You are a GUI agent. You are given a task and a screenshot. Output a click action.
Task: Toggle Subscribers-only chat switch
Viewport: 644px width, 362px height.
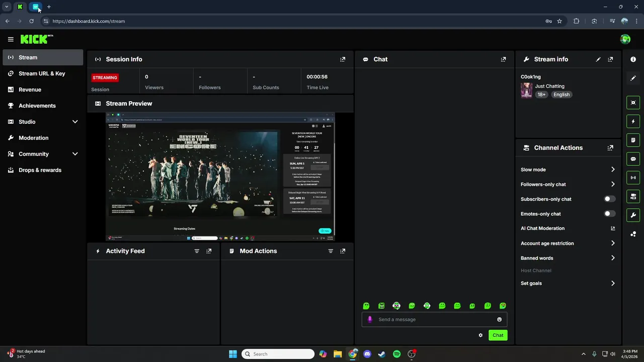609,199
